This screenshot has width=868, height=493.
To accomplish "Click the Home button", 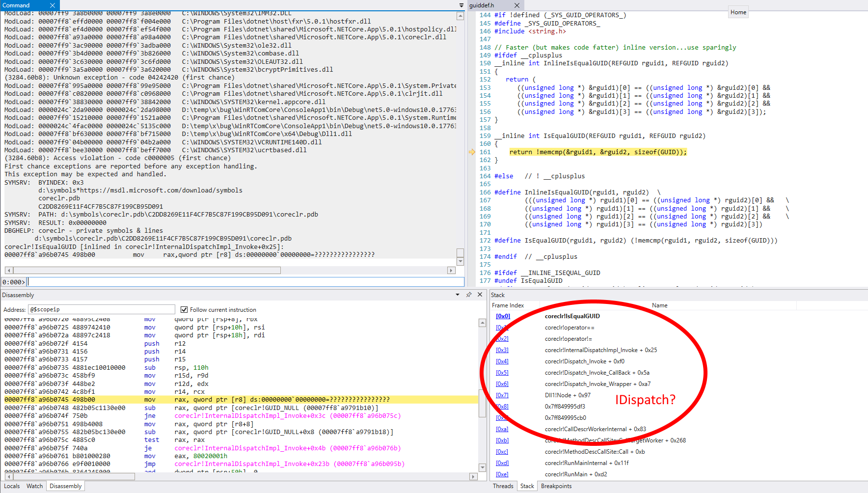I will [x=738, y=12].
